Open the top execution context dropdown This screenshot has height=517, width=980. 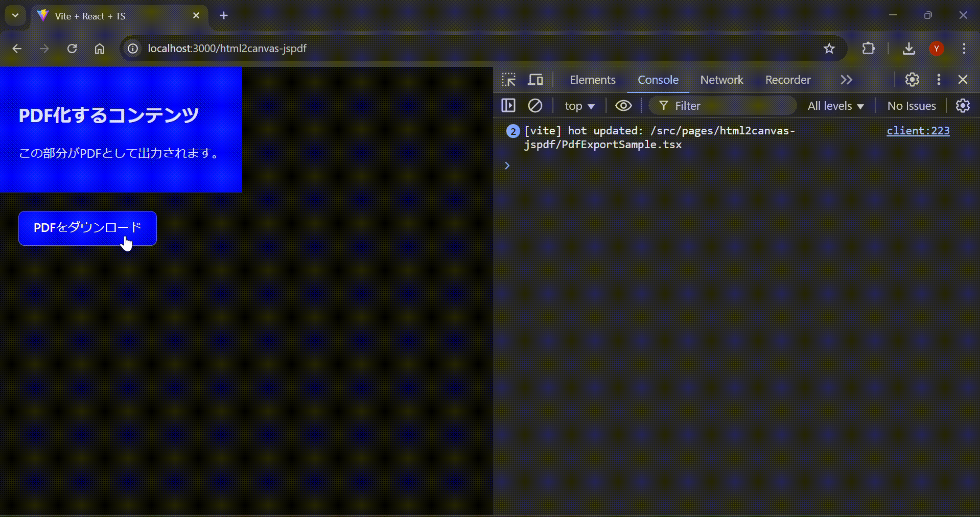point(579,105)
